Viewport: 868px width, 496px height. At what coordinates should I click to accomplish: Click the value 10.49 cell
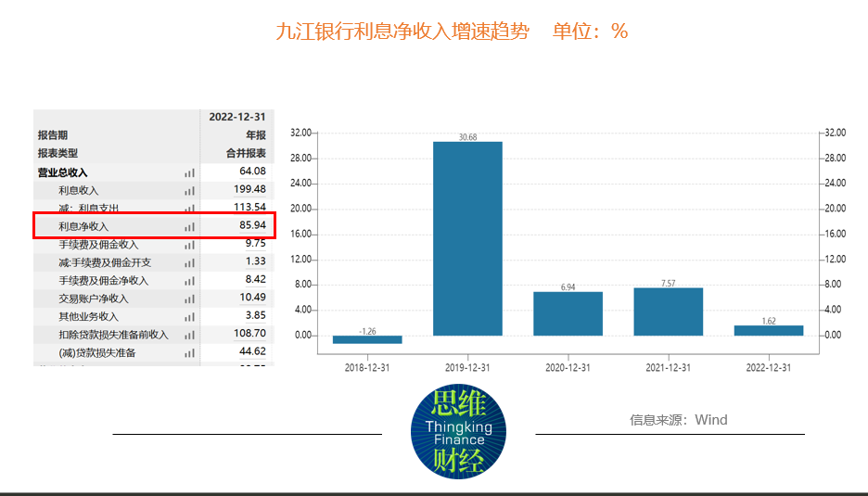tap(252, 298)
